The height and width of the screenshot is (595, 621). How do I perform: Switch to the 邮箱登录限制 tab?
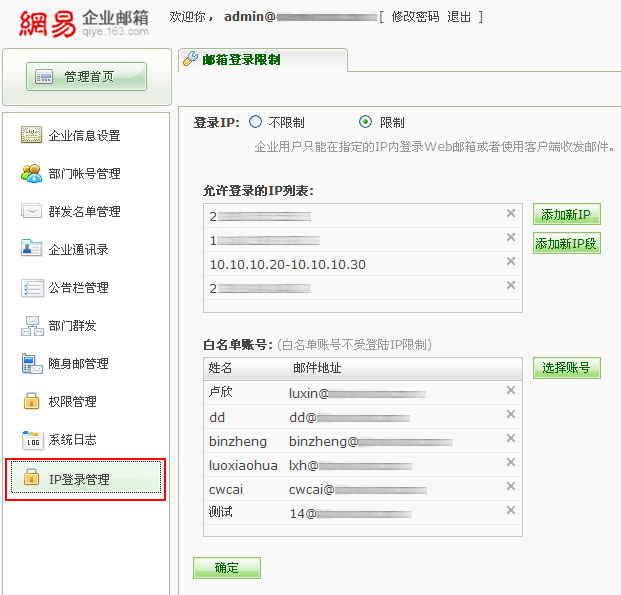click(x=240, y=60)
